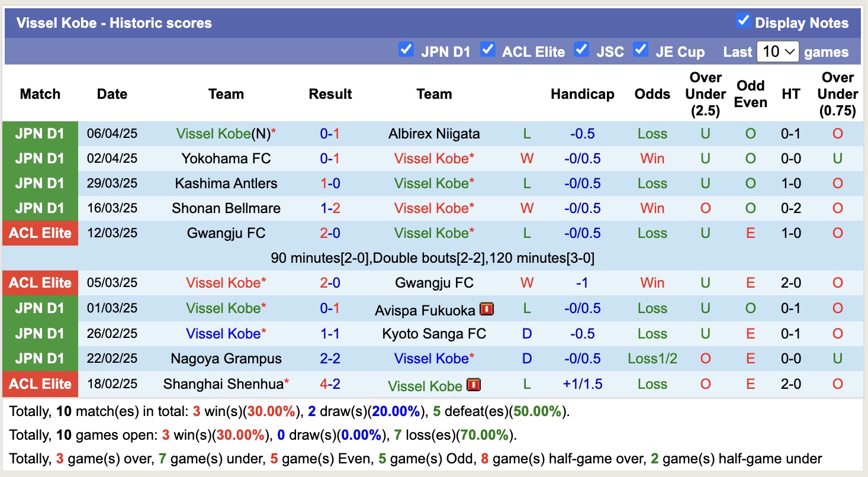Image resolution: width=868 pixels, height=477 pixels.
Task: Select the -0.5 handicap on the Kyoto Sanga row
Action: pyautogui.click(x=582, y=333)
